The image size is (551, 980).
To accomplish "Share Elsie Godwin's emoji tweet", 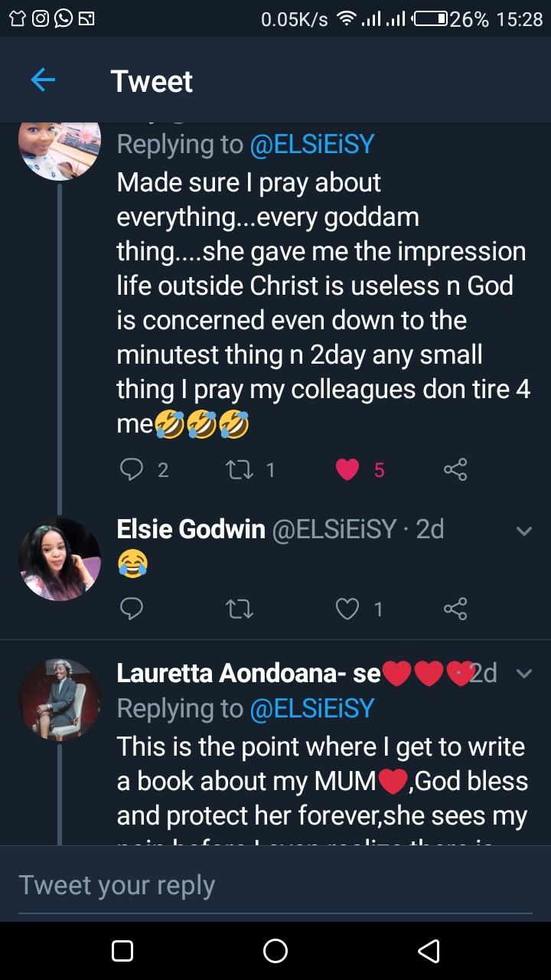I will click(x=455, y=609).
